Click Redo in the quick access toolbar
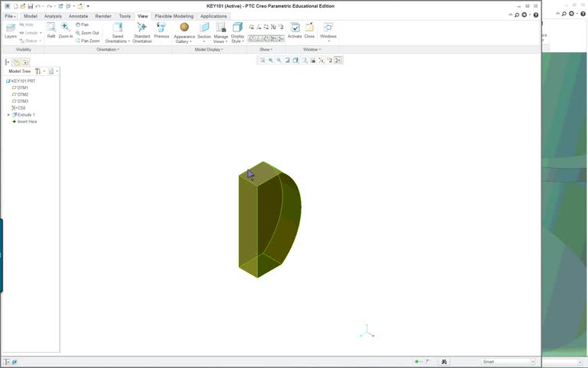Image resolution: width=588 pixels, height=368 pixels. tap(49, 6)
